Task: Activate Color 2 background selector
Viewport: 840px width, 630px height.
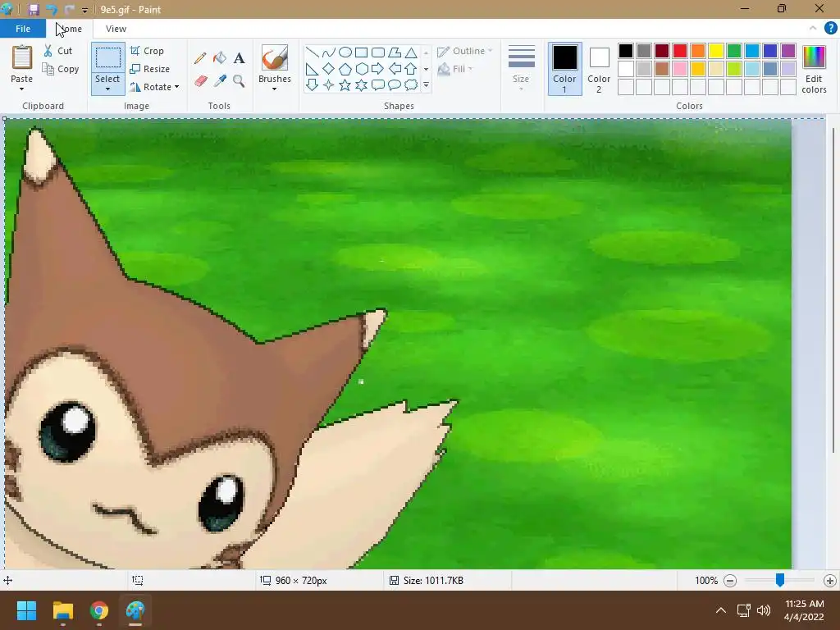Action: tap(599, 69)
